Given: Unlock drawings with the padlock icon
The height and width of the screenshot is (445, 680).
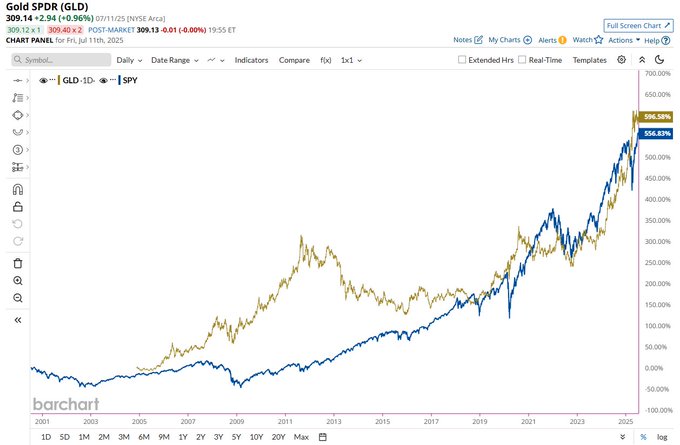Looking at the screenshot, I should point(18,207).
